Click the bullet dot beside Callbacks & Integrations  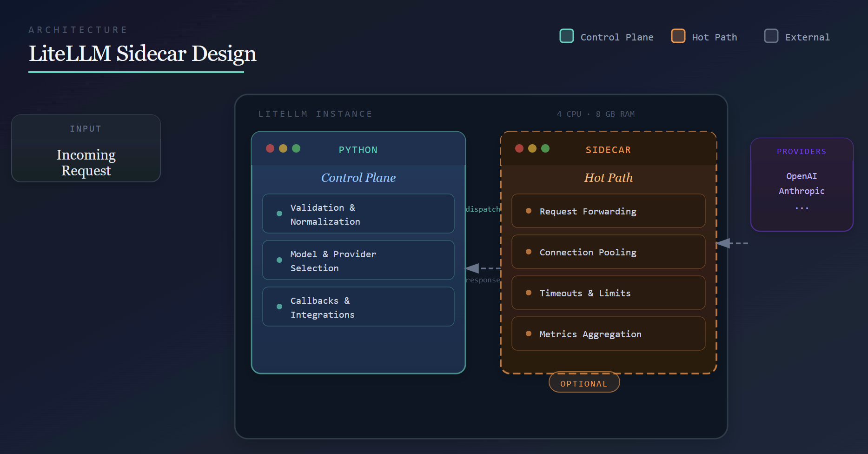coord(279,307)
